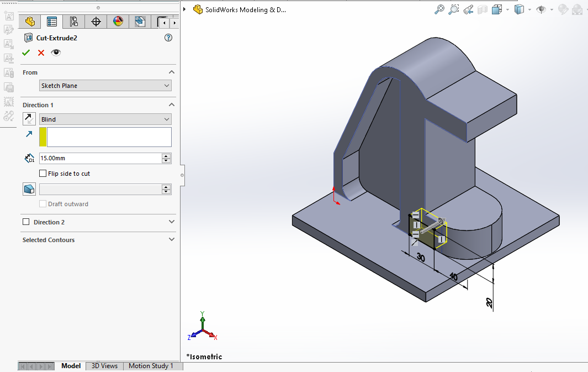Open the DisplayManager color ball tab
The height and width of the screenshot is (372, 588).
(x=118, y=22)
